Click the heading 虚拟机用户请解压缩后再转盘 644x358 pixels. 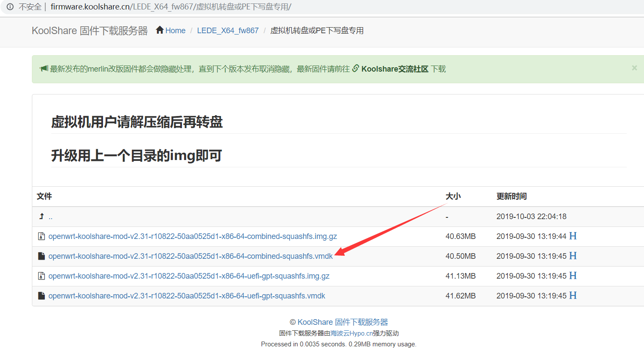(137, 122)
